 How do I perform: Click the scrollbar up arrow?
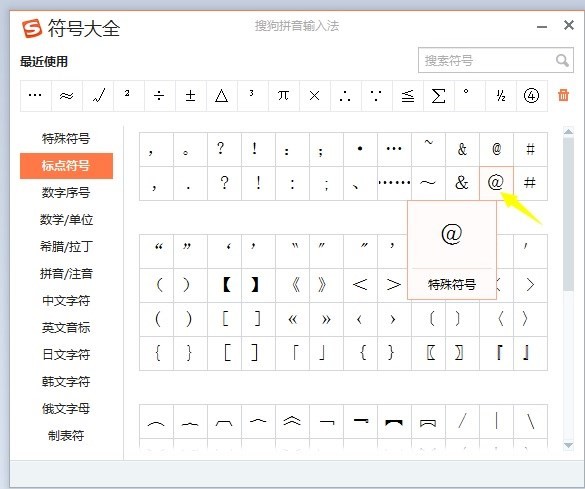(568, 131)
